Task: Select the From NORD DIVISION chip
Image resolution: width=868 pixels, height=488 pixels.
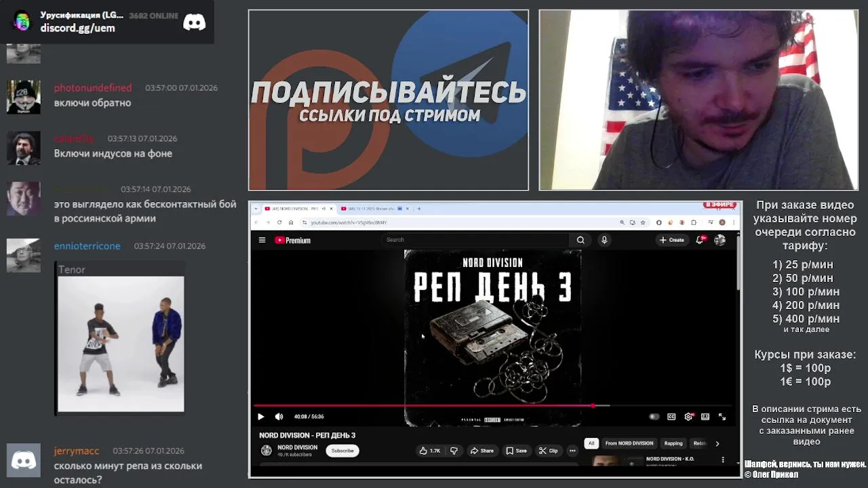Action: [629, 443]
